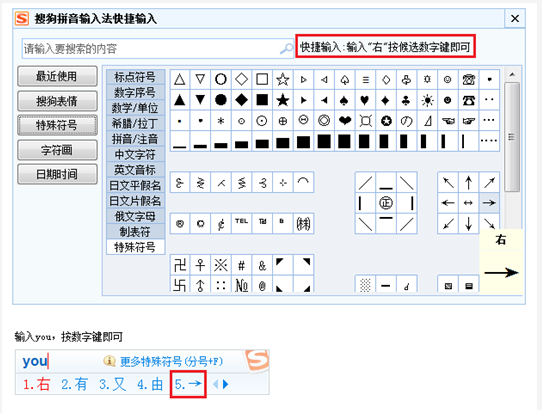Insert the parenthesized 株 symbol
Screen dimensions: 542x413
tap(303, 223)
